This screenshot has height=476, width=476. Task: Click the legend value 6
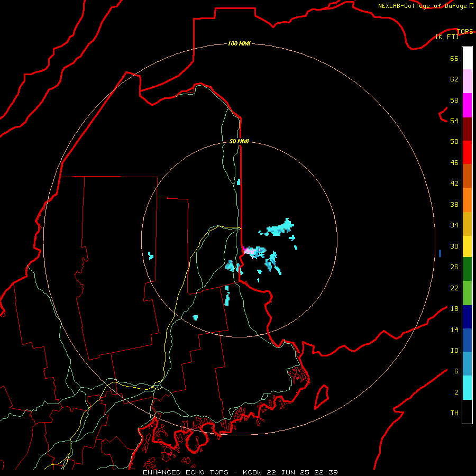click(456, 371)
